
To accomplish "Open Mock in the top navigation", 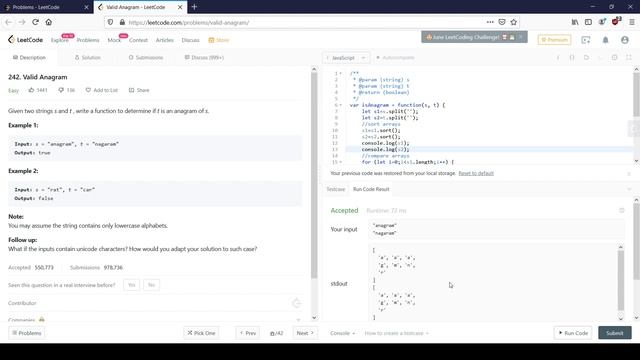I will point(114,40).
